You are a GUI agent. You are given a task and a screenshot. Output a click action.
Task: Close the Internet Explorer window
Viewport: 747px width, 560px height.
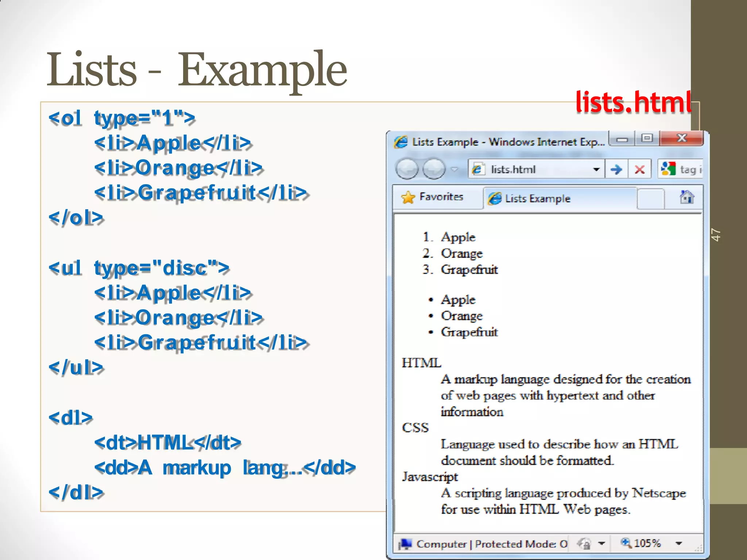pyautogui.click(x=682, y=139)
